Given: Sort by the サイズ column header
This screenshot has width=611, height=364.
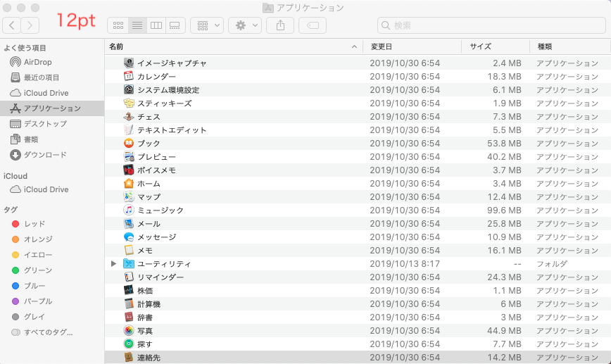Looking at the screenshot, I should pos(480,46).
